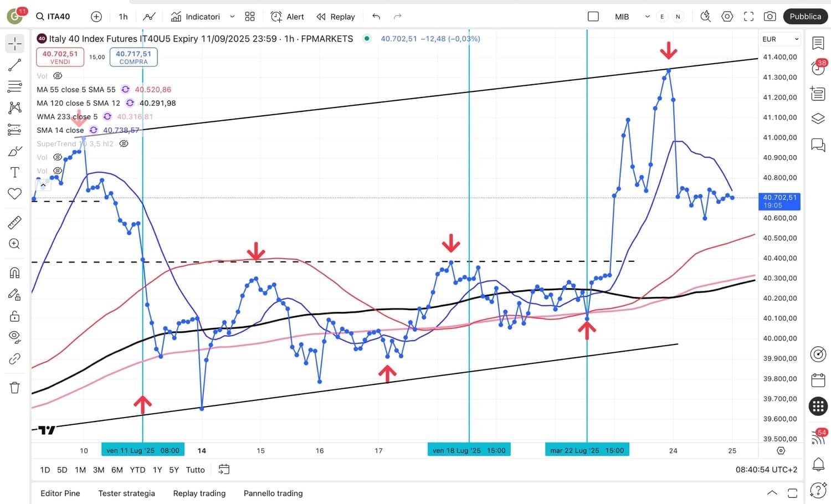Add a symbol with the plus icon

(96, 17)
